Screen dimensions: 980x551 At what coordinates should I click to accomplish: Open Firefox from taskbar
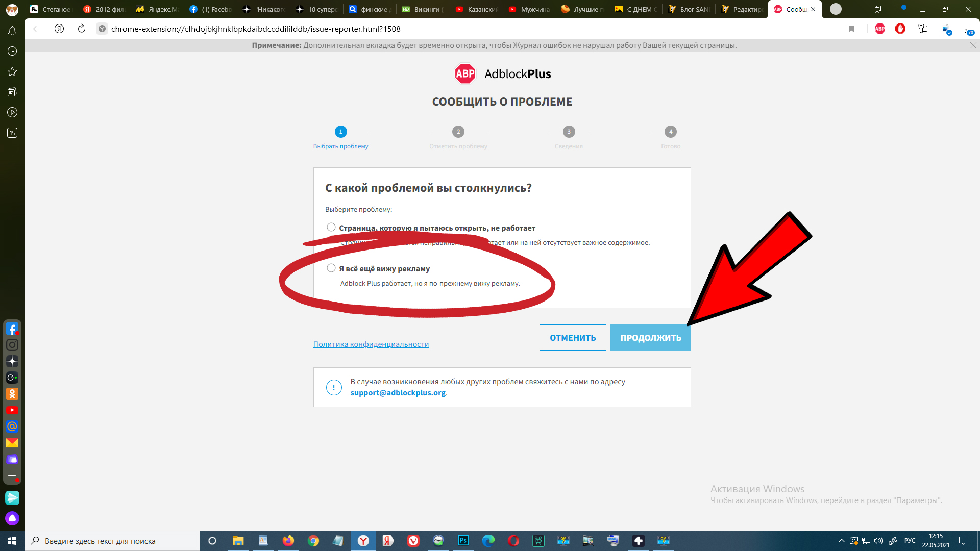point(288,541)
